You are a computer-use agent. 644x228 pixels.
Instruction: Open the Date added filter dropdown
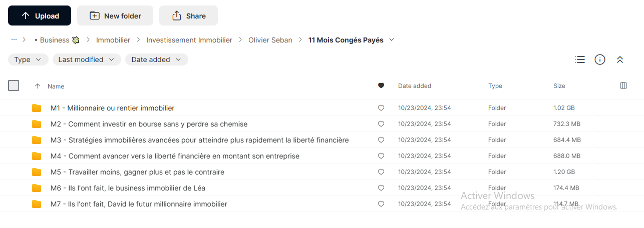[157, 59]
